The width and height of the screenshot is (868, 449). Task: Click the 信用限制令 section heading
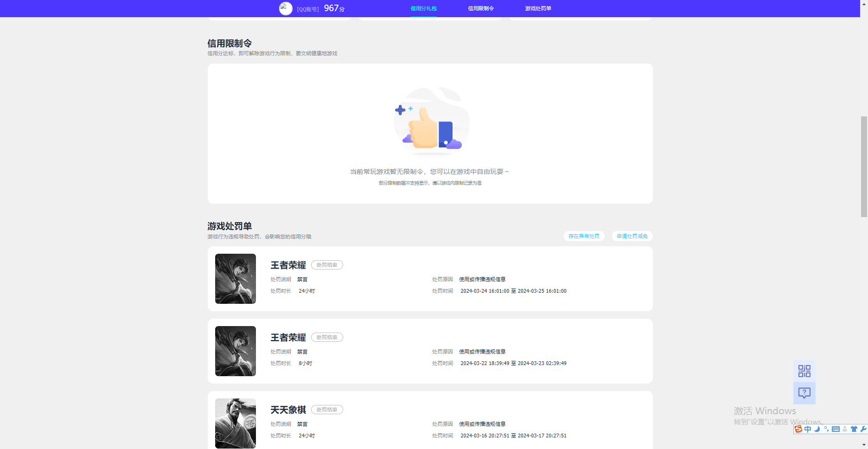point(230,43)
